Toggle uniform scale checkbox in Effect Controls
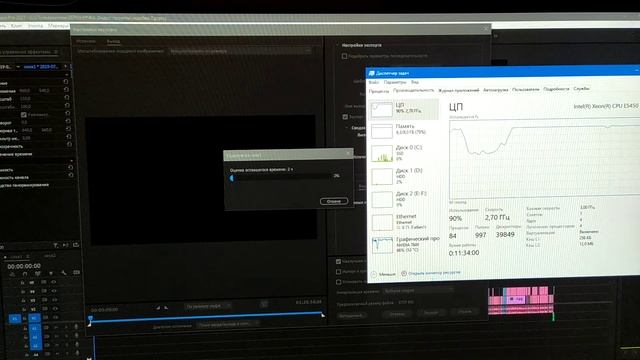Image resolution: width=640 pixels, height=360 pixels. (x=24, y=115)
